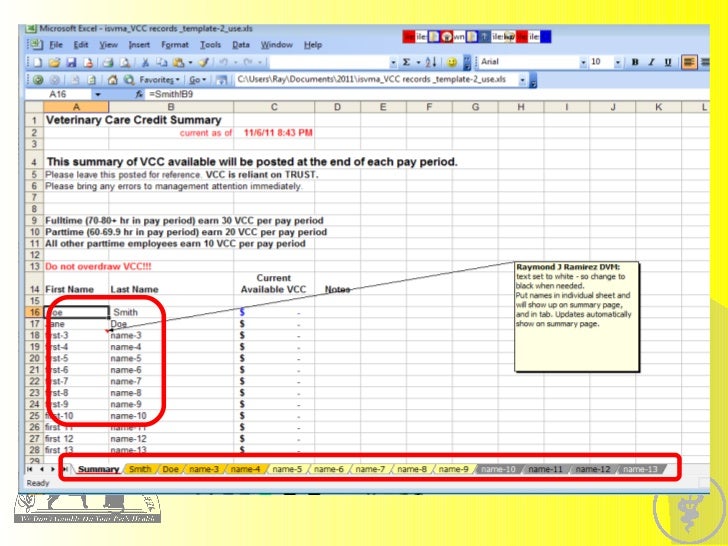Select the Summary sheet tab
The height and width of the screenshot is (546, 728).
pyautogui.click(x=98, y=469)
